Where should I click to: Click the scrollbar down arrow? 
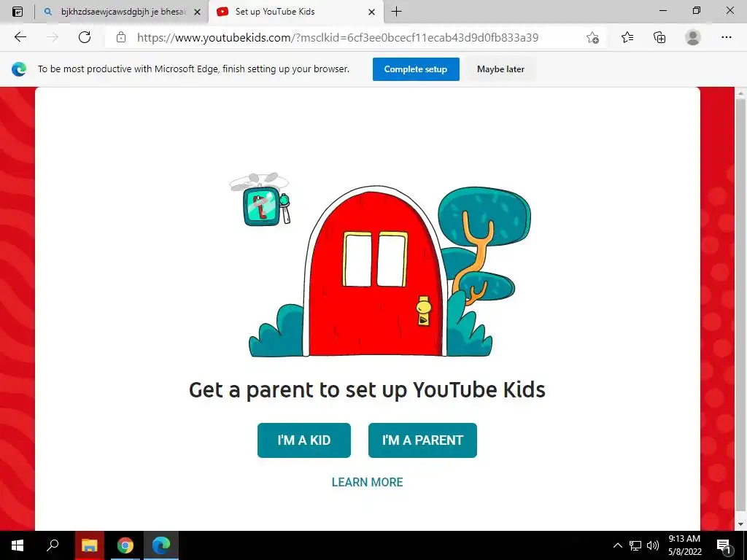tap(740, 524)
